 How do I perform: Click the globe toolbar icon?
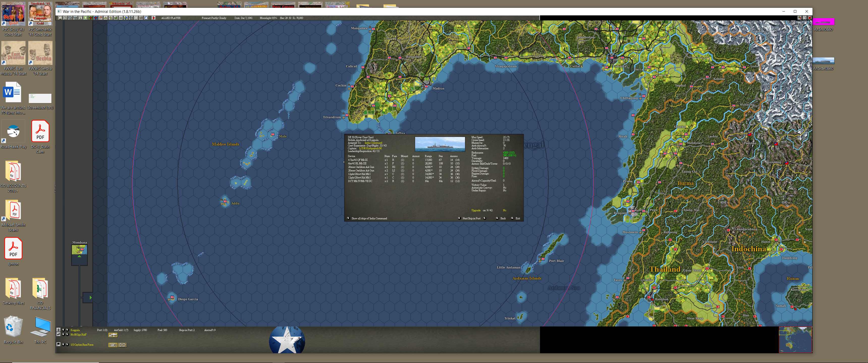[126, 18]
